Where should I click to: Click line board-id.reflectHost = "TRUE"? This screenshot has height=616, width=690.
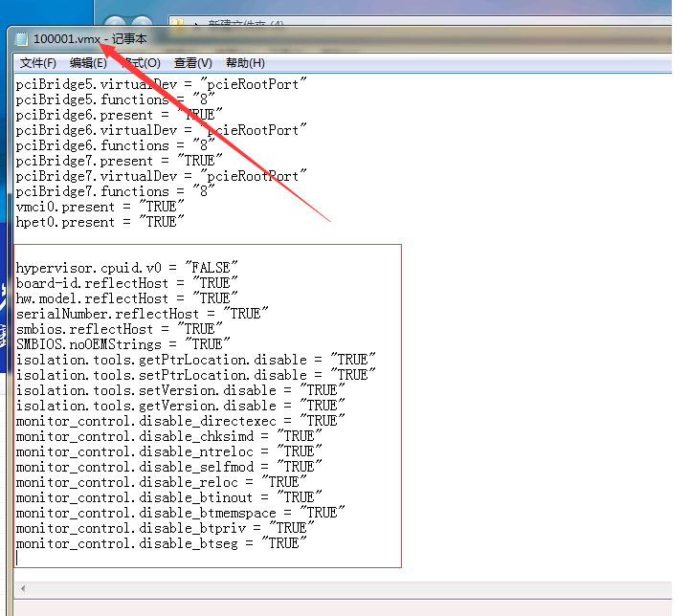126,283
